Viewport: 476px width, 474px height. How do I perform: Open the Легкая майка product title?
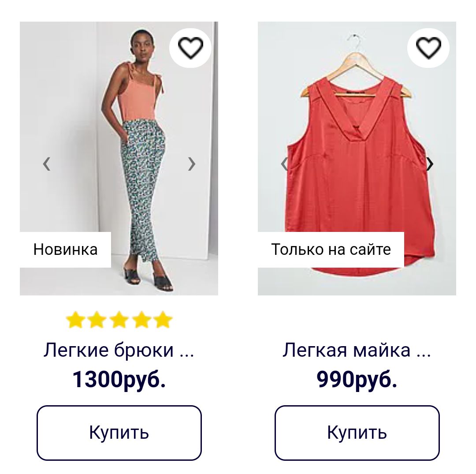pyautogui.click(x=357, y=350)
